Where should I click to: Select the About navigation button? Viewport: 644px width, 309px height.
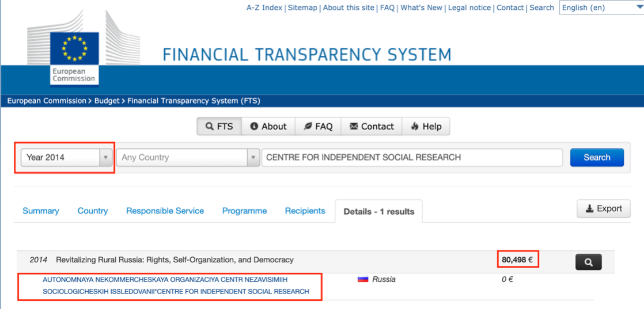tap(268, 127)
